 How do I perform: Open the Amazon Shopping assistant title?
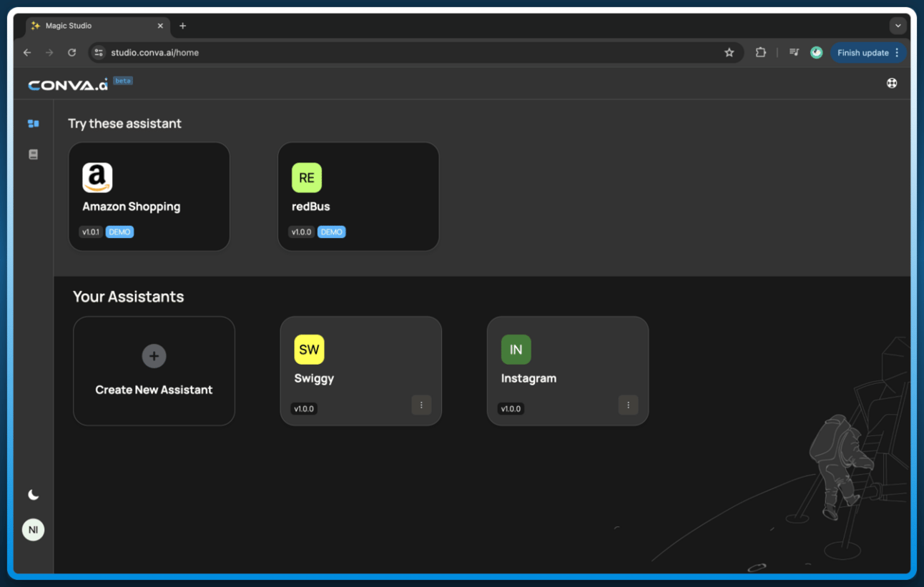click(132, 207)
